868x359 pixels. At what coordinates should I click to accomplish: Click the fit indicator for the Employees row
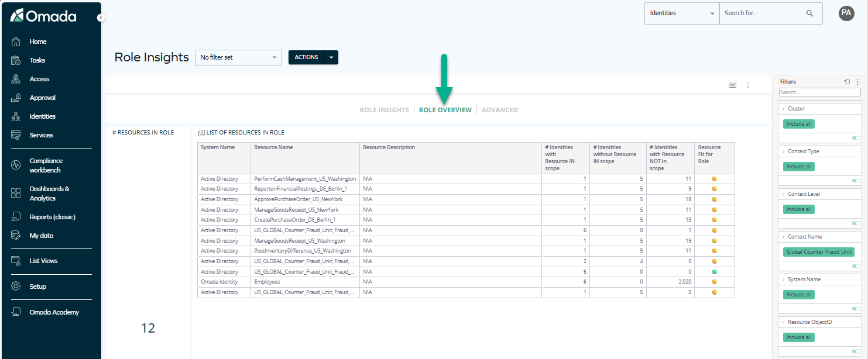(715, 282)
